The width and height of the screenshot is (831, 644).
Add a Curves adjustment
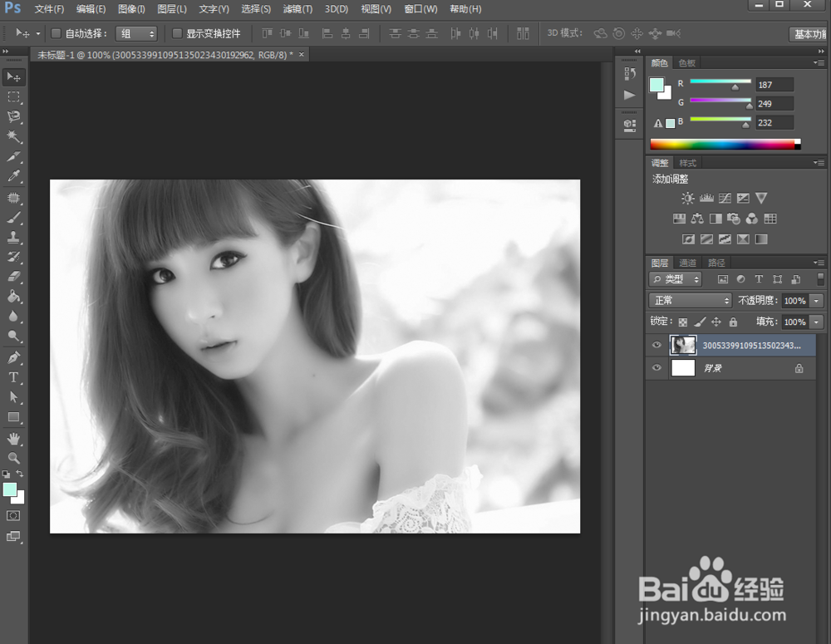point(725,199)
